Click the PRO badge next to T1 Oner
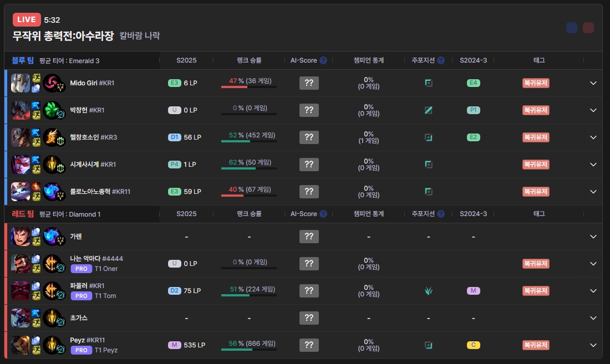Viewport: 610px width, 364px height. pos(81,269)
